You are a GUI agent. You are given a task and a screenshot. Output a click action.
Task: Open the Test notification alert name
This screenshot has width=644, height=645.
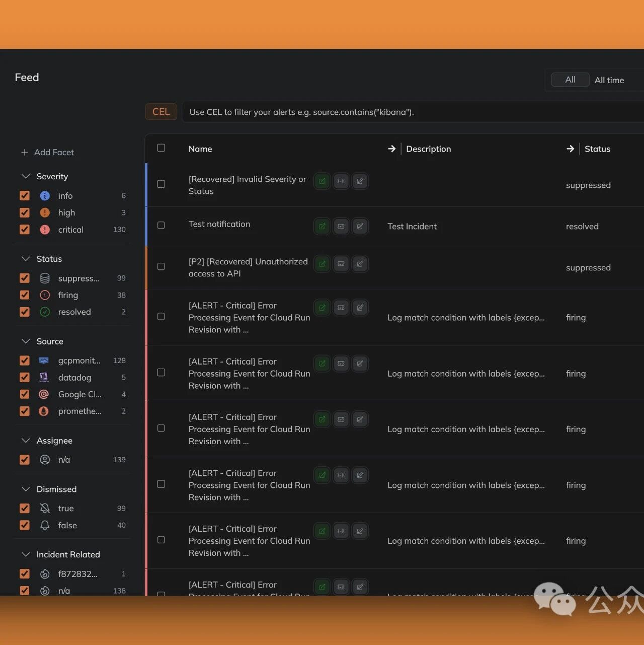pyautogui.click(x=219, y=224)
